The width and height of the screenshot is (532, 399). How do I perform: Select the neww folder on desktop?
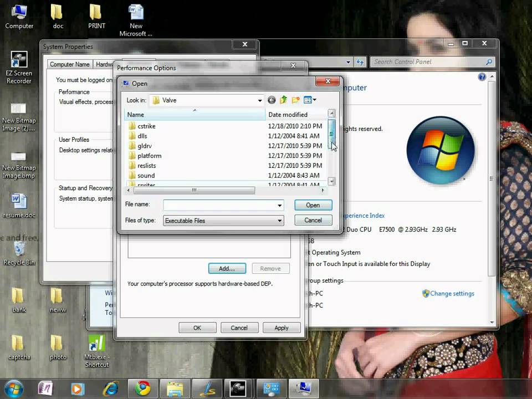pos(58,300)
